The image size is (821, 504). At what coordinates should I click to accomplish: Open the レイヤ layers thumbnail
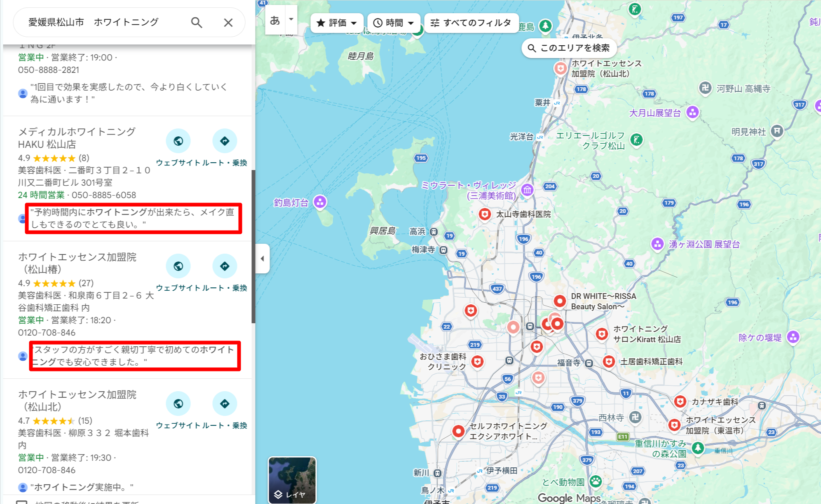(x=292, y=480)
